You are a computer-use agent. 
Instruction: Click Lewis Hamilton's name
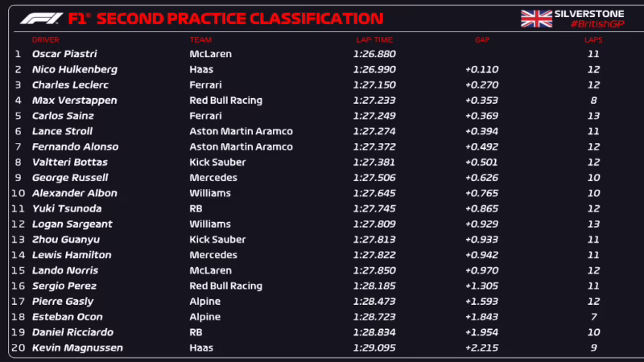click(x=71, y=255)
